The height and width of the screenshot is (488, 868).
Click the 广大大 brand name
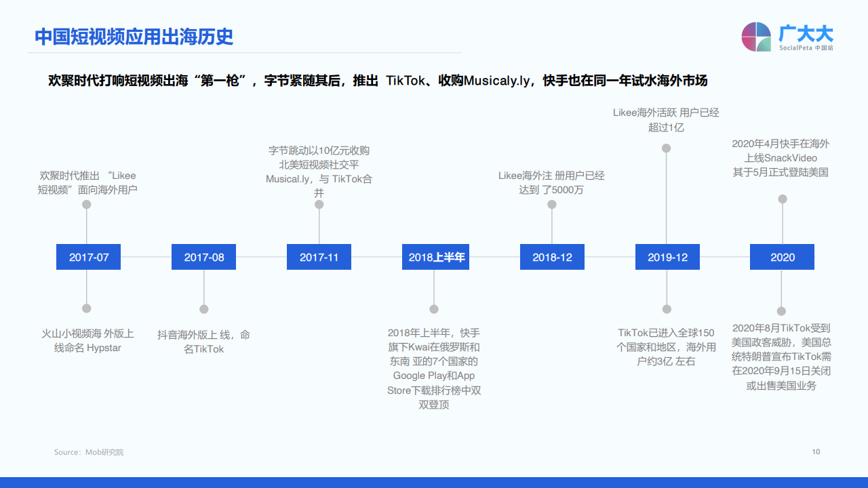point(806,33)
